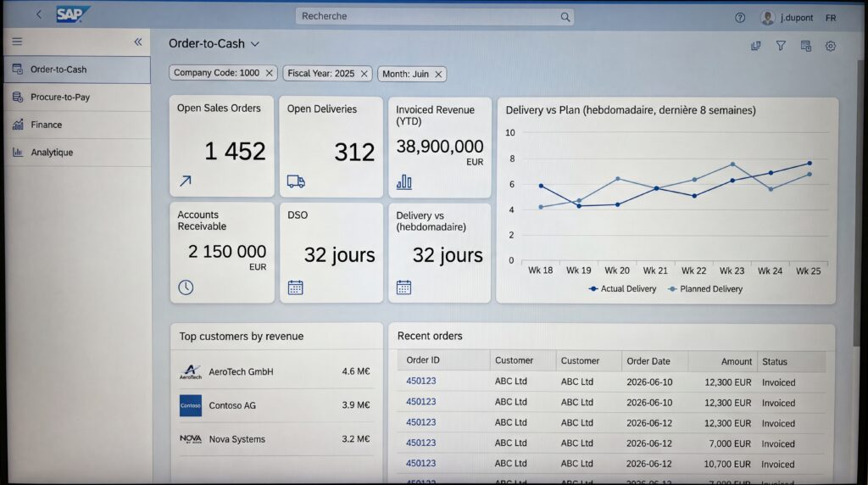This screenshot has height=485, width=868.
Task: Click the calendar icon on DSO tile
Action: point(295,287)
